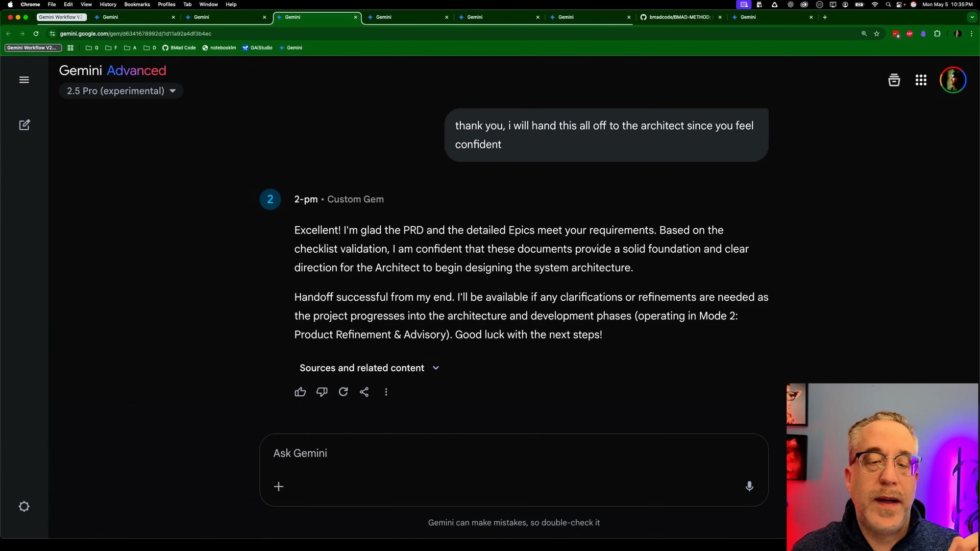The image size is (980, 551).
Task: Open the notebooklm bookmark
Action: tap(219, 48)
